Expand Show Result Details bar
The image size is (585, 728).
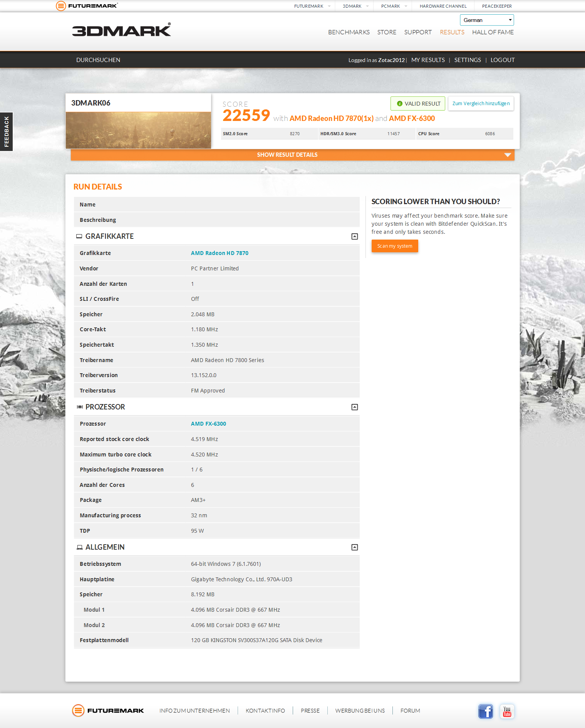coord(293,155)
